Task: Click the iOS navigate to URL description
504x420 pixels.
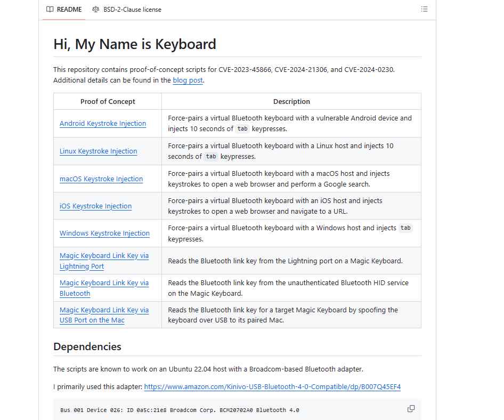Action: click(275, 206)
